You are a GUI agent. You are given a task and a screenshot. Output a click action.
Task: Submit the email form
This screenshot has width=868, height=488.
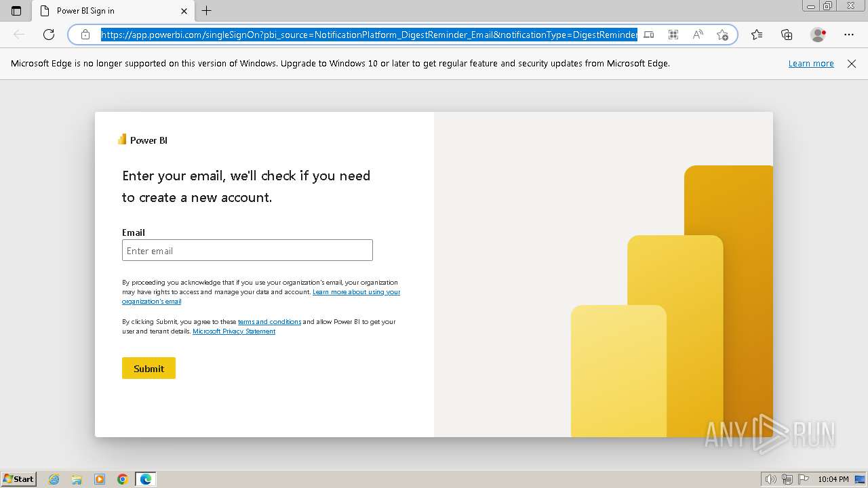click(149, 368)
